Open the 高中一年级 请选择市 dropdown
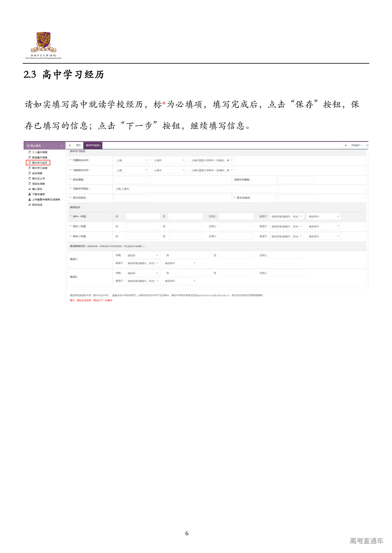The image size is (392, 553). click(x=324, y=217)
